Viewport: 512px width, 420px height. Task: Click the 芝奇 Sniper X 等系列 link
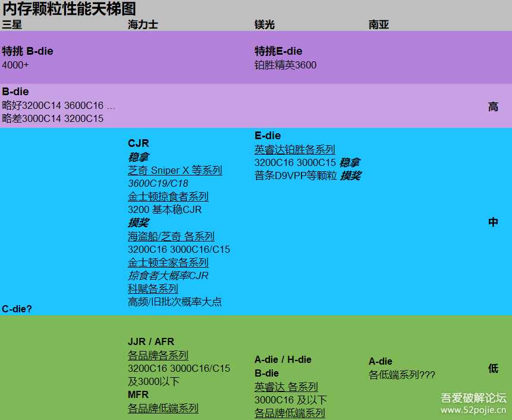175,170
